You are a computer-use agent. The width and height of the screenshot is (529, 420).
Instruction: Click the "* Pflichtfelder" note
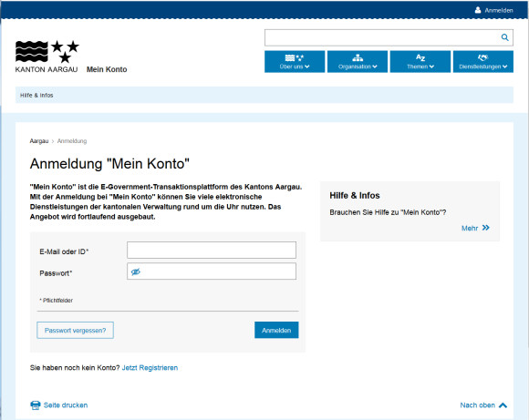pos(56,301)
